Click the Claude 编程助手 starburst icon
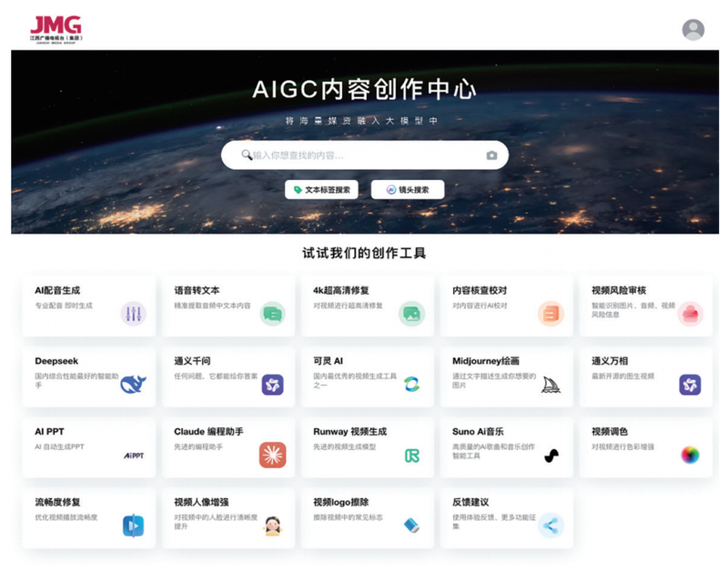The height and width of the screenshot is (581, 728). [272, 455]
